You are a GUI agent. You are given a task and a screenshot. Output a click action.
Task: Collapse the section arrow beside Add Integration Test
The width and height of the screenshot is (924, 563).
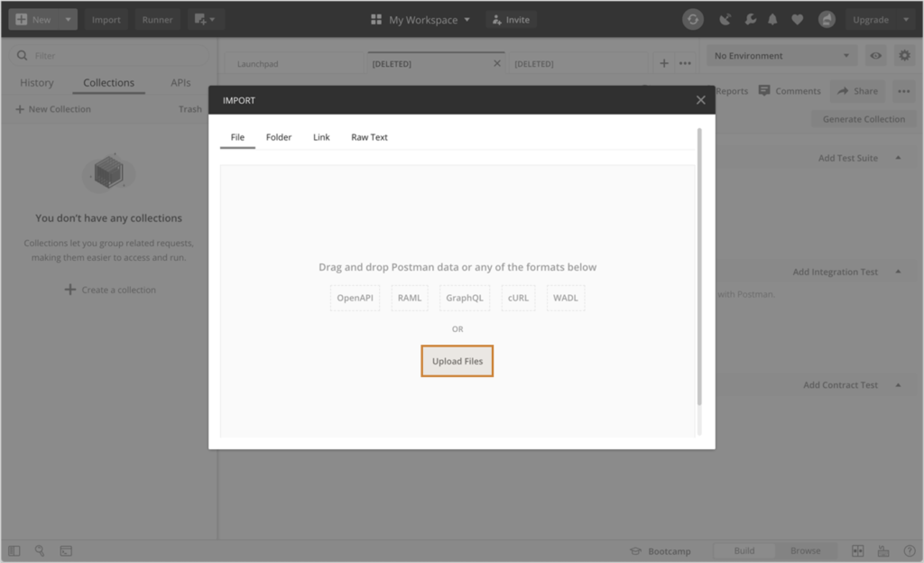(898, 272)
